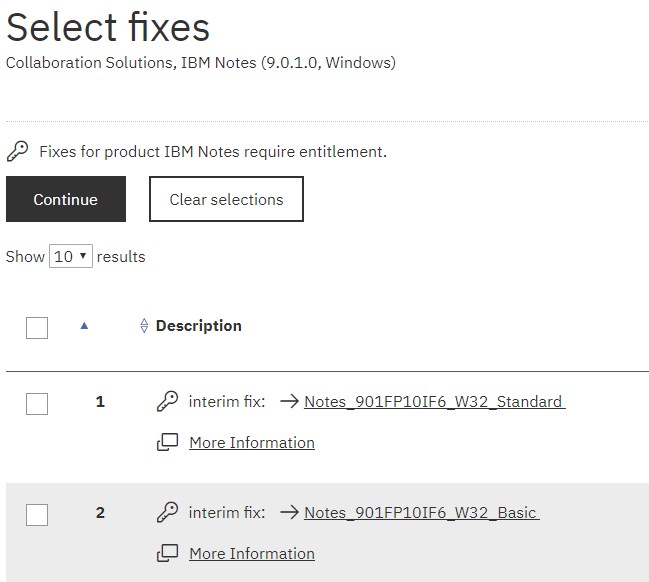Click arrow icon before Notes_901FP10IF6_W32_Basic

point(289,512)
